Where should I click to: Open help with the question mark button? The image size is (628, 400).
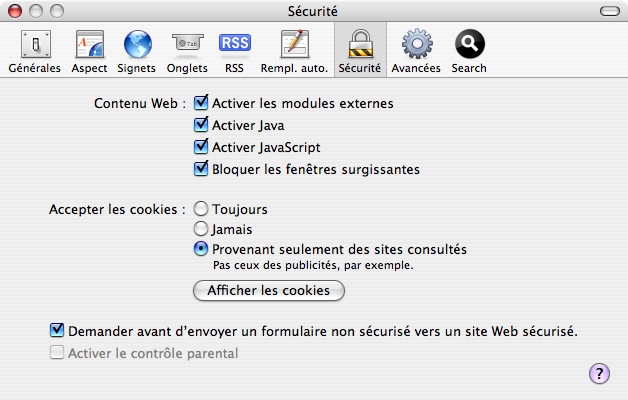pos(599,374)
